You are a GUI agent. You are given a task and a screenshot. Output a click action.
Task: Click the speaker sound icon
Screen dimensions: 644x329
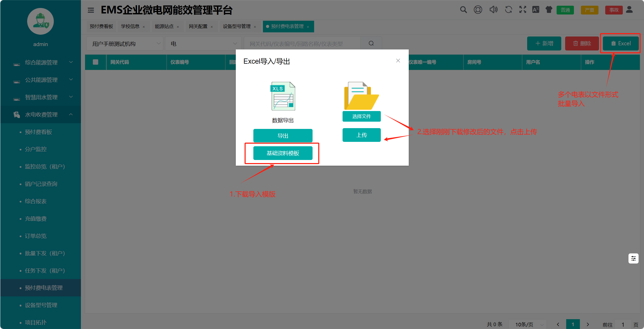(493, 10)
